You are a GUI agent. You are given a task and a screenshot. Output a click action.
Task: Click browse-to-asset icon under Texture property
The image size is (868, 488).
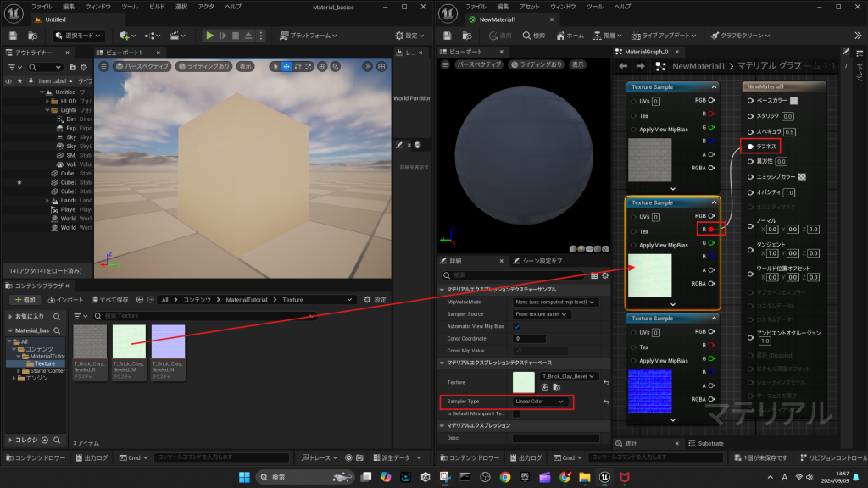point(556,387)
